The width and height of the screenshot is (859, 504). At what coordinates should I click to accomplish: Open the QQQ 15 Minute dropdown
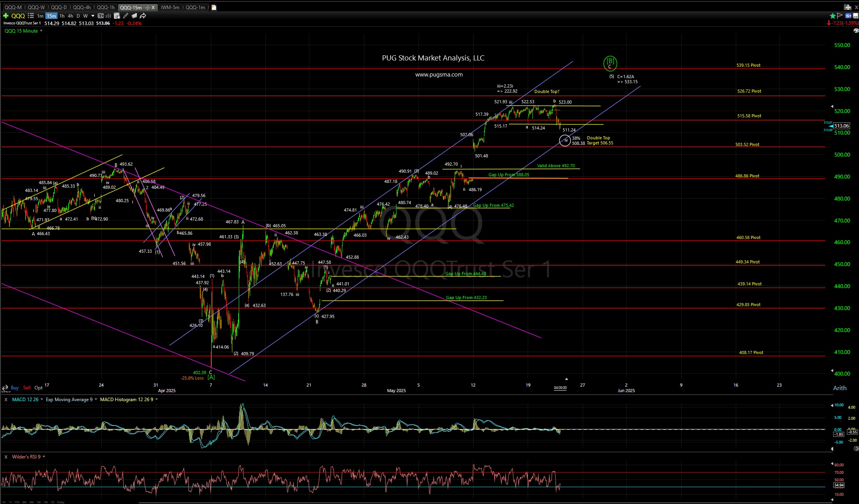point(41,31)
